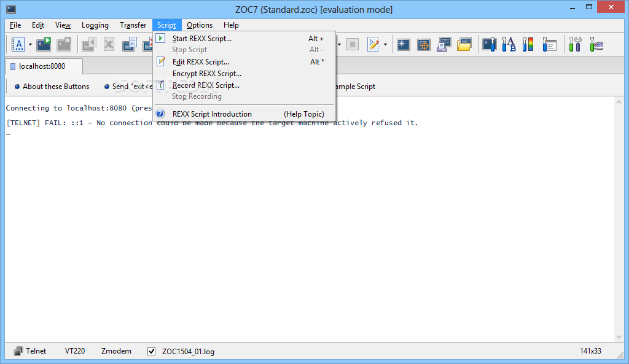Open REXX Script Introduction help topic

point(244,114)
